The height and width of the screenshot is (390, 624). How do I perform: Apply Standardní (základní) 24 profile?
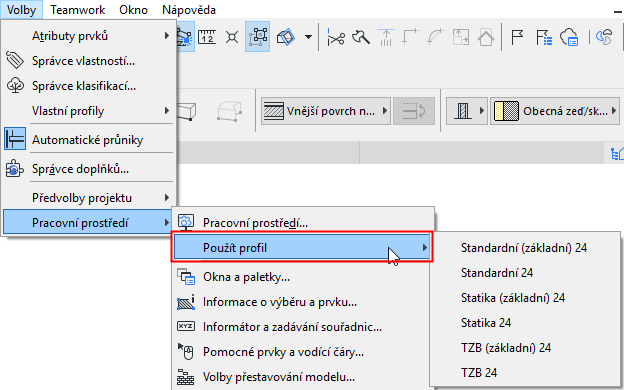(x=524, y=248)
